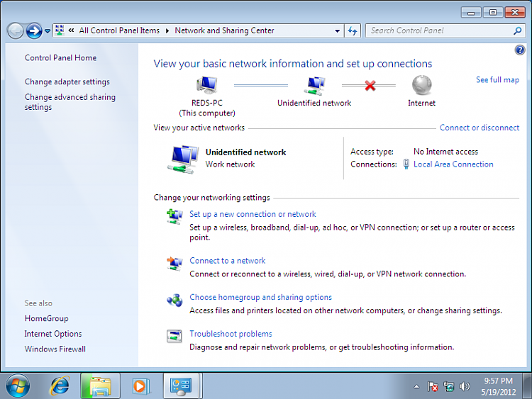
Task: Click Connect to a network link
Action: click(x=227, y=261)
